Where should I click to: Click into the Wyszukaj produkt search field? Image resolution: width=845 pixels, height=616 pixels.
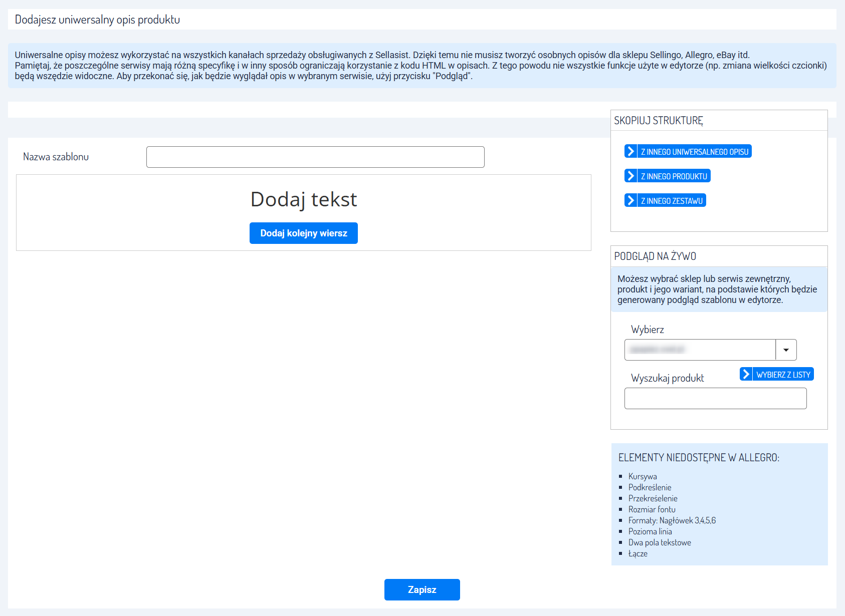(x=715, y=399)
